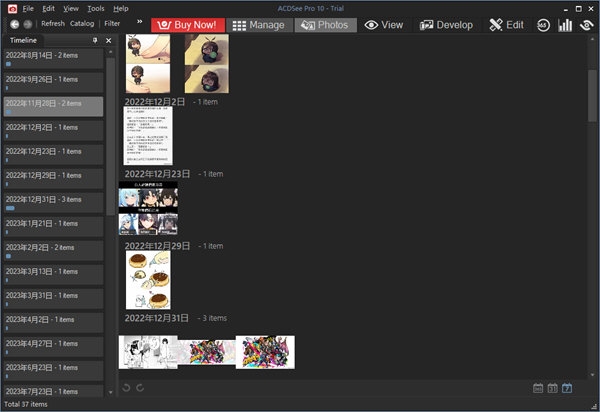Screen dimensions: 600x412
Task: Open the File menu
Action: [28, 8]
